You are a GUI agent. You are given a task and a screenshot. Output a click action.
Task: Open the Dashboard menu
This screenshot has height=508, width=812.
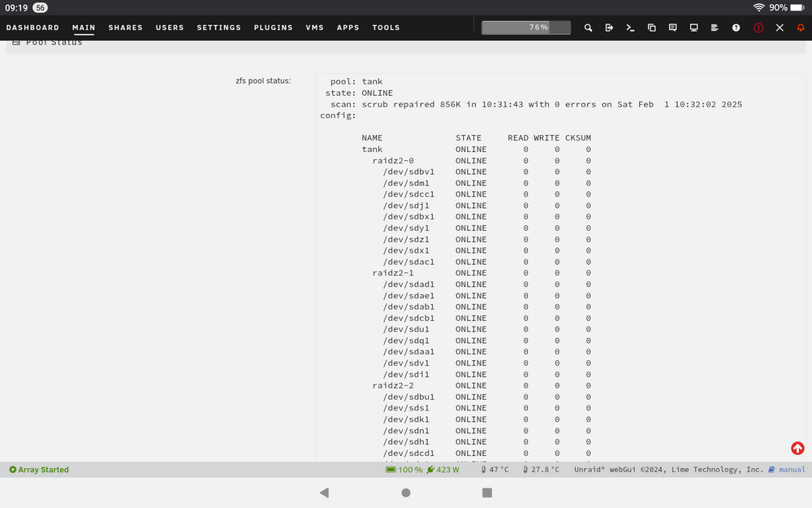click(32, 28)
